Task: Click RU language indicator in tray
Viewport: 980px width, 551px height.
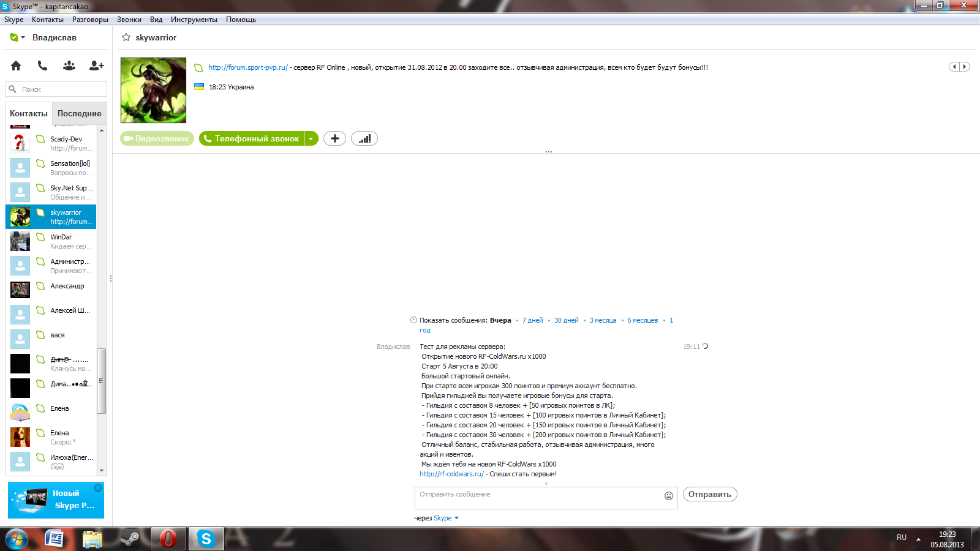Action: click(x=902, y=538)
